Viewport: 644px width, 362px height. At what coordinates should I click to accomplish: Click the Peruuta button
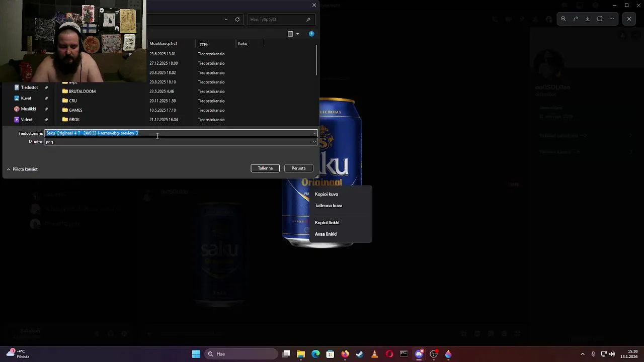298,168
